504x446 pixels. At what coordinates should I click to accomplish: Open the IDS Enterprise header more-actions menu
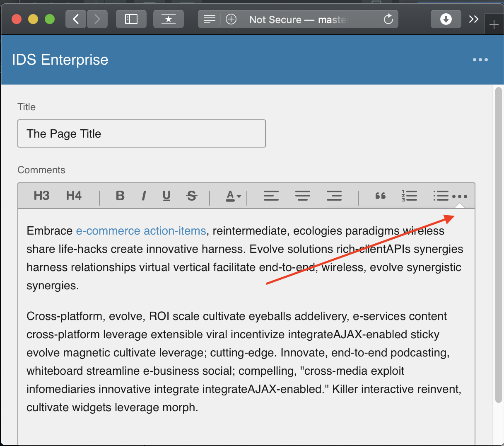tap(480, 60)
